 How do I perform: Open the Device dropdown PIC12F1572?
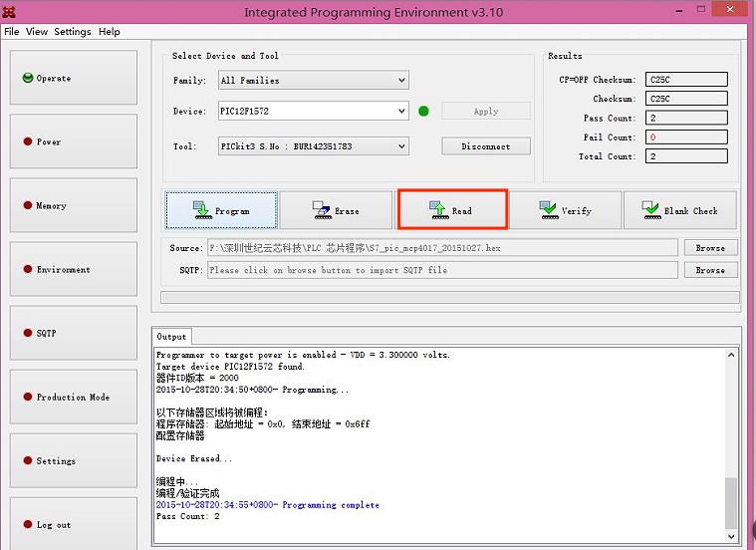pyautogui.click(x=314, y=111)
